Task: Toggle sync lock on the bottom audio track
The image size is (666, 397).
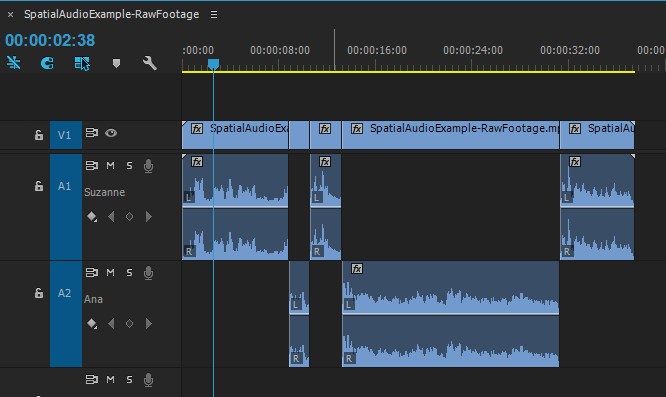Action: point(92,379)
